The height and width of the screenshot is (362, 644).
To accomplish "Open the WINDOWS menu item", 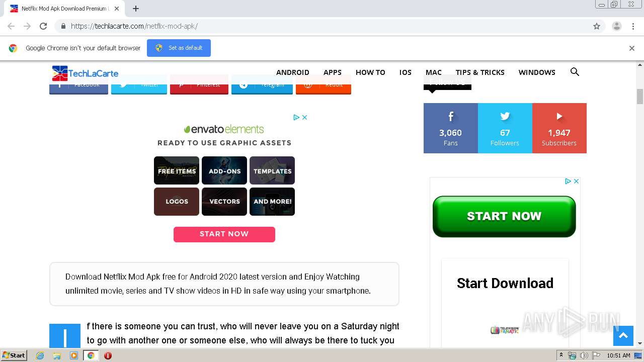I will pyautogui.click(x=537, y=72).
